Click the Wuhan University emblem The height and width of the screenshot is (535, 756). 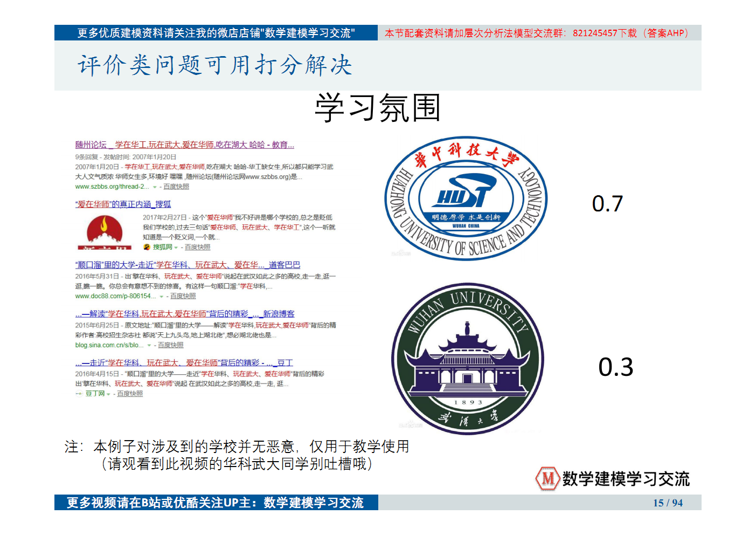point(467,359)
